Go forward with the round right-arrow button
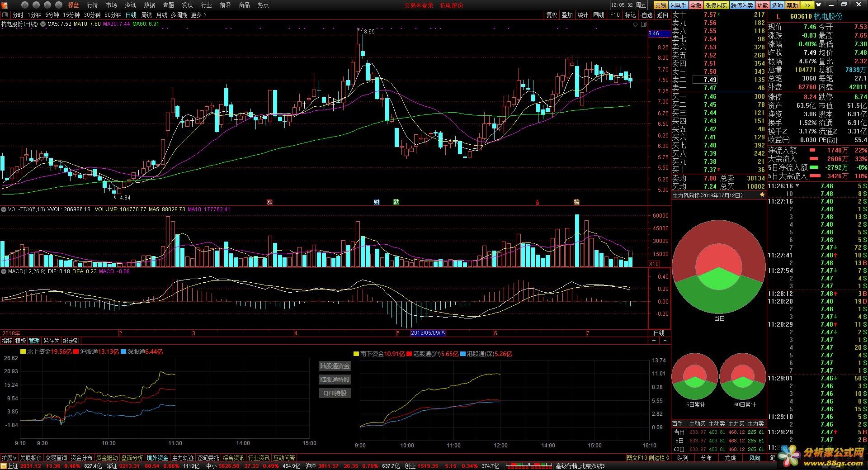This screenshot has width=868, height=470. (x=47, y=5)
